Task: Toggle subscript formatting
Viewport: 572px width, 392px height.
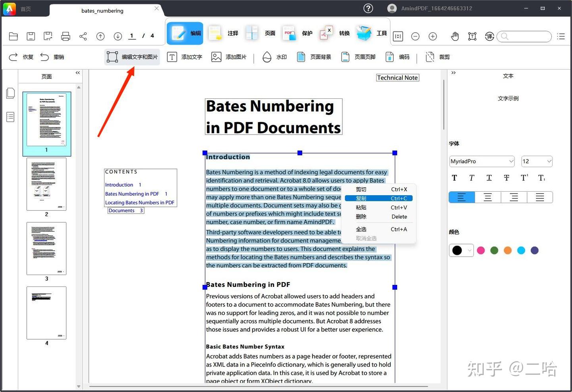Action: (542, 178)
